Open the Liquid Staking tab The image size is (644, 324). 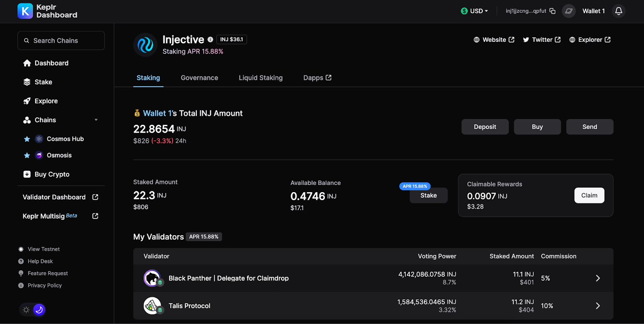(x=261, y=78)
